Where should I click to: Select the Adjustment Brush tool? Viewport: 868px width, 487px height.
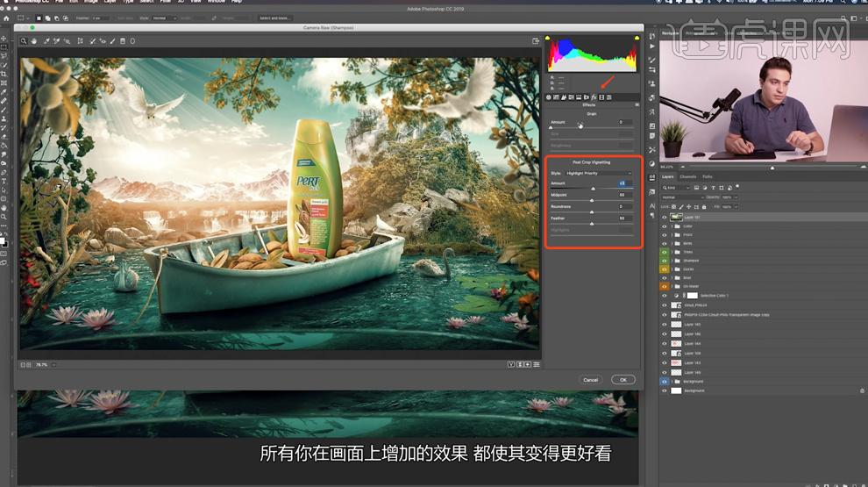point(113,41)
